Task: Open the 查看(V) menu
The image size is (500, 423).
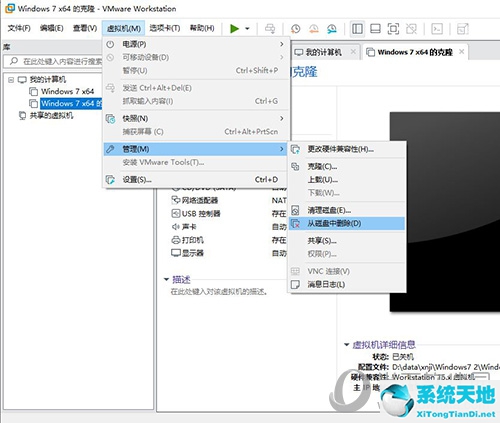Action: (85, 28)
